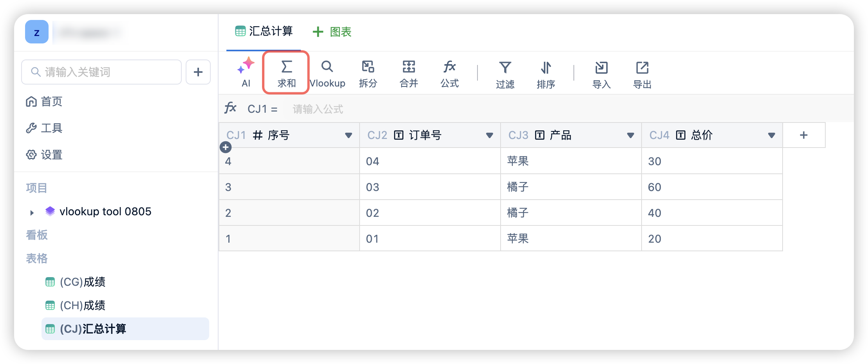Click the 导出 export button
The height and width of the screenshot is (364, 868).
point(642,74)
